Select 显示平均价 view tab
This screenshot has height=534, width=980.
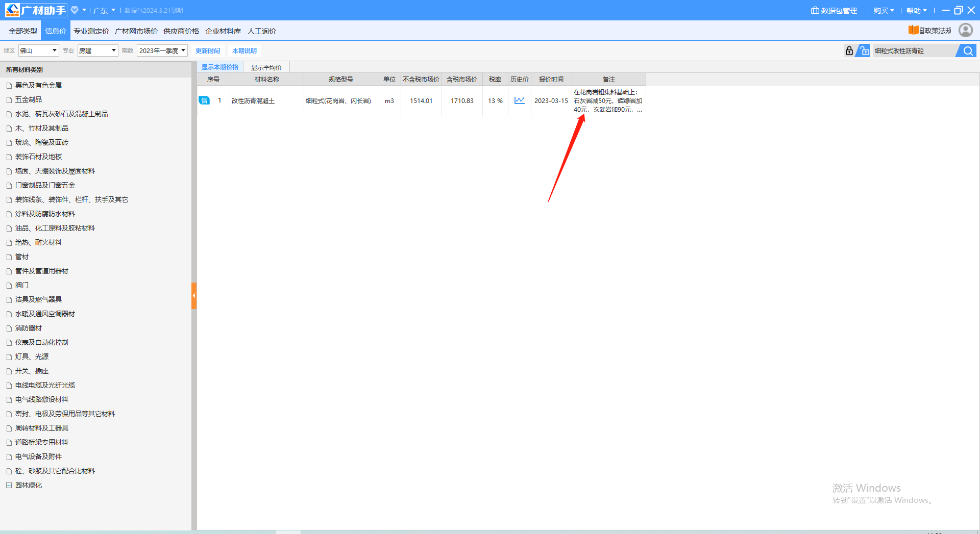tap(266, 67)
